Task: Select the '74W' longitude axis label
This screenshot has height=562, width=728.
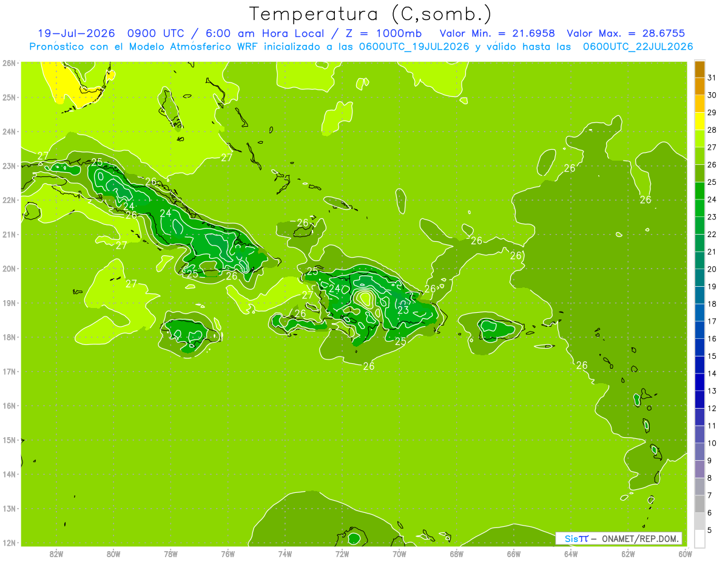Action: click(x=285, y=554)
